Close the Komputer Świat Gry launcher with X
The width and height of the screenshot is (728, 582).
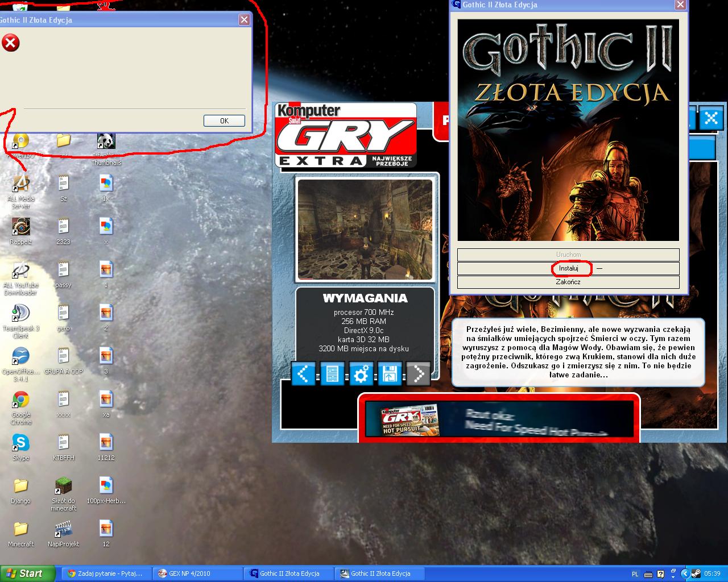click(711, 119)
